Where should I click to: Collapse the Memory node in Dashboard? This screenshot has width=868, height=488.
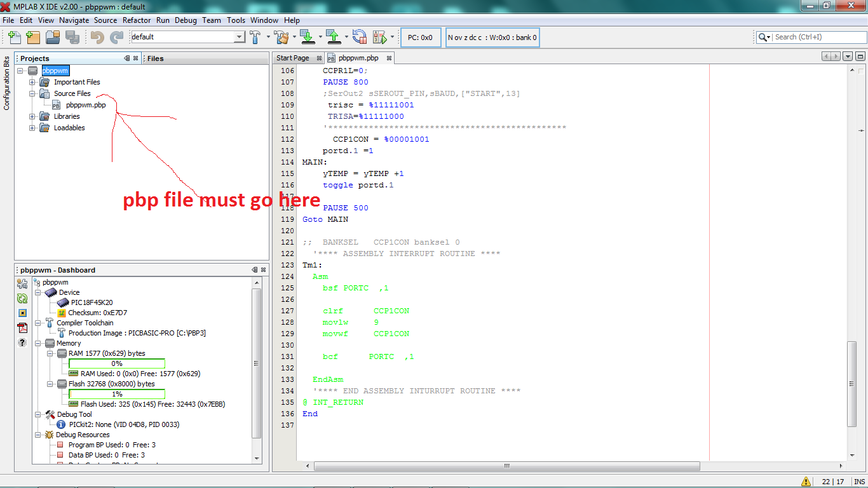(38, 343)
